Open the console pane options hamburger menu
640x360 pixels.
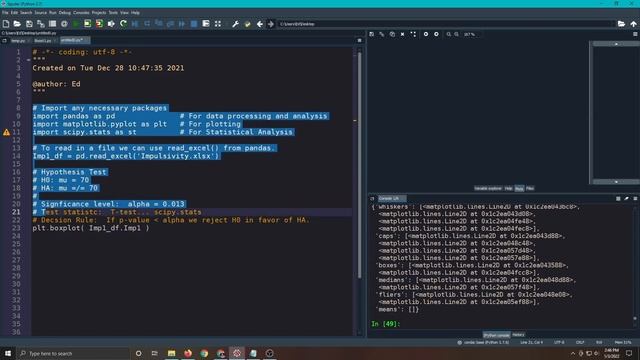point(635,198)
